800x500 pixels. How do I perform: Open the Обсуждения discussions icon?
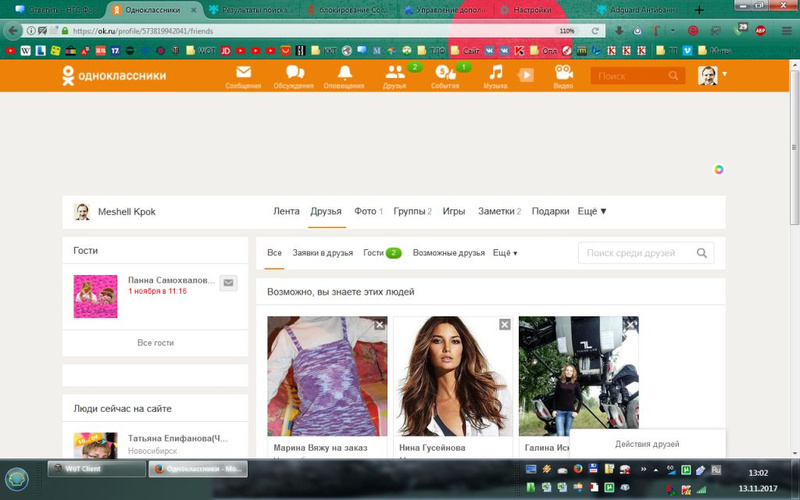coord(294,74)
